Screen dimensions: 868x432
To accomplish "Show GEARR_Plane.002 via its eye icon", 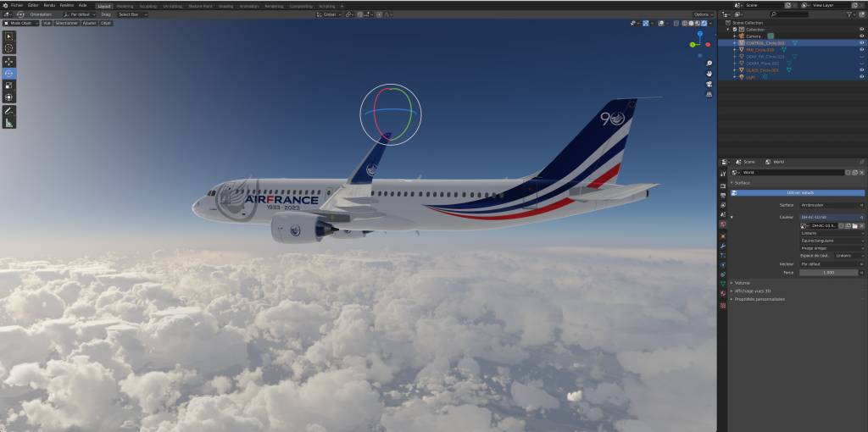I will pyautogui.click(x=861, y=63).
